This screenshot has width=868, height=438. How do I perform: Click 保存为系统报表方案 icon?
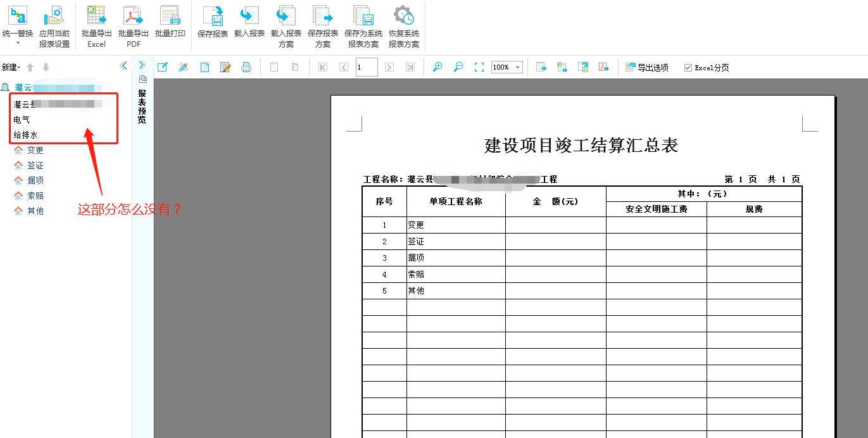pyautogui.click(x=363, y=26)
